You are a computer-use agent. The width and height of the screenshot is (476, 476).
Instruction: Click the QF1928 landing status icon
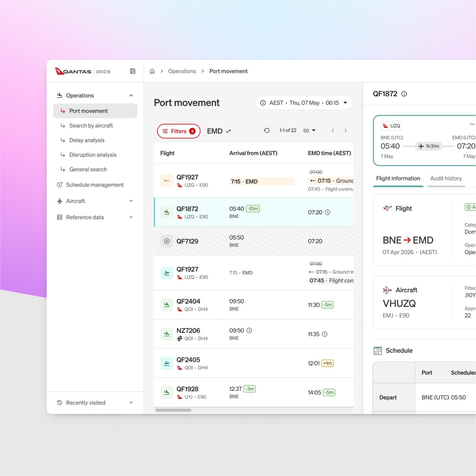(167, 392)
